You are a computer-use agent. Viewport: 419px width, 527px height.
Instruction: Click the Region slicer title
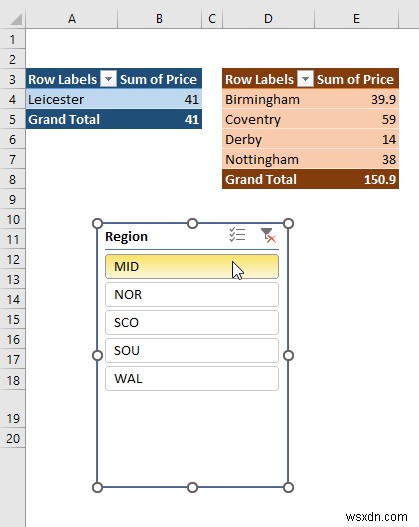click(x=126, y=237)
